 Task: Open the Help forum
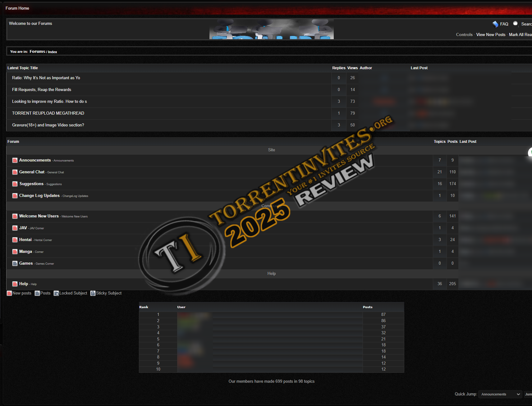click(24, 284)
